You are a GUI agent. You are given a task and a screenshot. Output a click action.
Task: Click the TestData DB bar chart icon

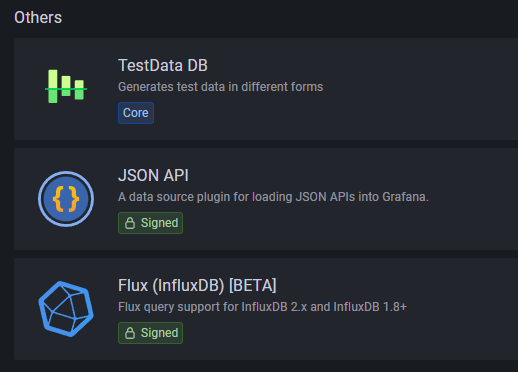(x=66, y=86)
